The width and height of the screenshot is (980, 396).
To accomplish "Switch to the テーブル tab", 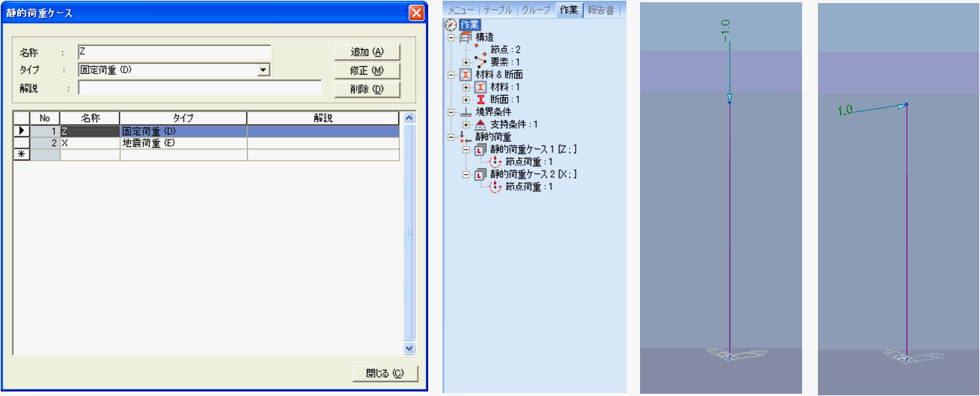I will (498, 10).
